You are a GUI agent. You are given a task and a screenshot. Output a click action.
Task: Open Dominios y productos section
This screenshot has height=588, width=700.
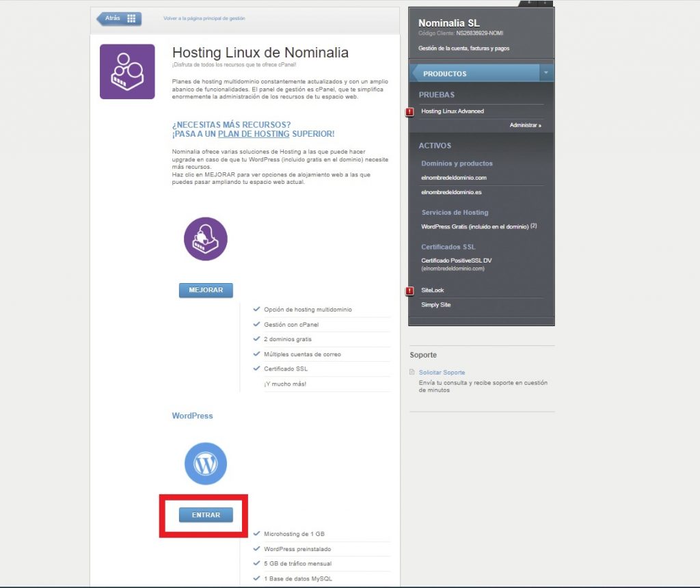pos(457,163)
